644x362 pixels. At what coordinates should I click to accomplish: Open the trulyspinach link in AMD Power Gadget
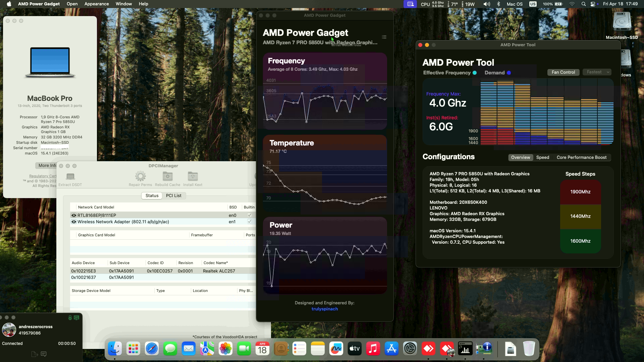(x=324, y=309)
